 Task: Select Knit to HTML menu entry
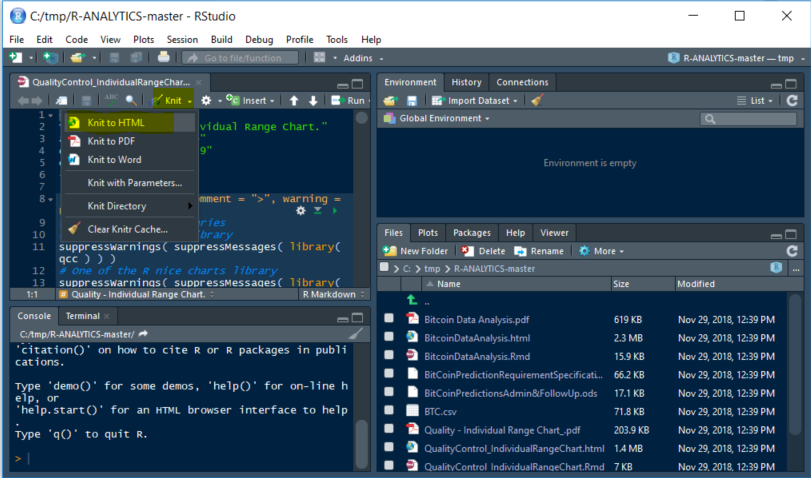(129, 123)
